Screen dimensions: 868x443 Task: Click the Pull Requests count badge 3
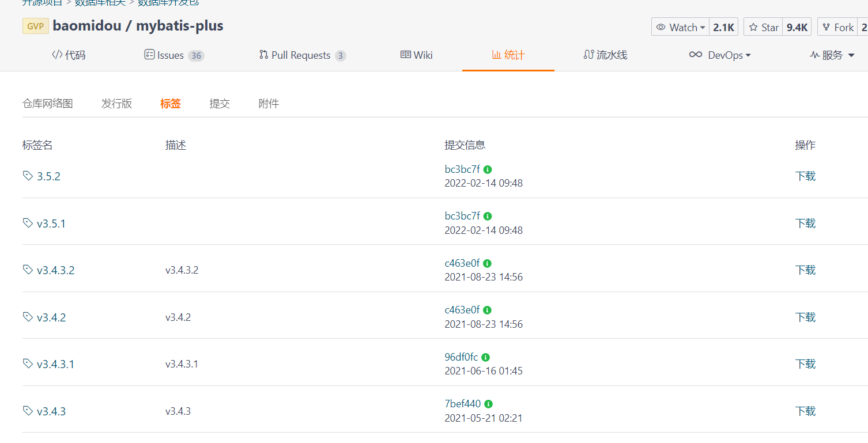point(341,56)
